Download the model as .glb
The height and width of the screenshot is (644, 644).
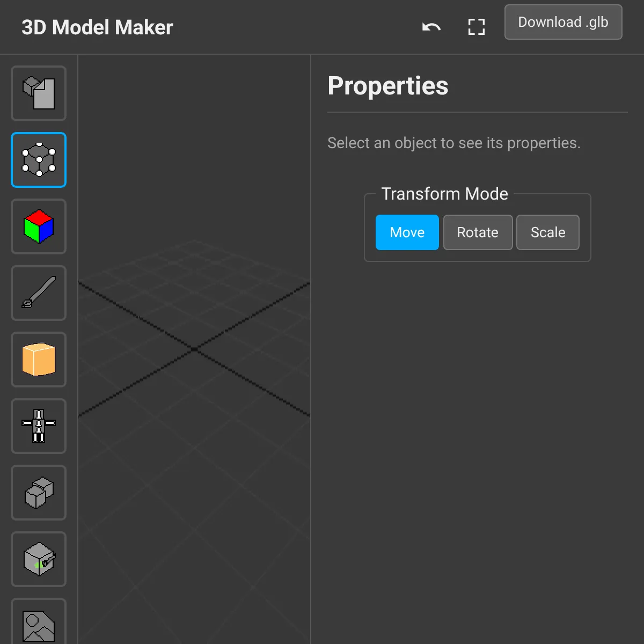563,22
